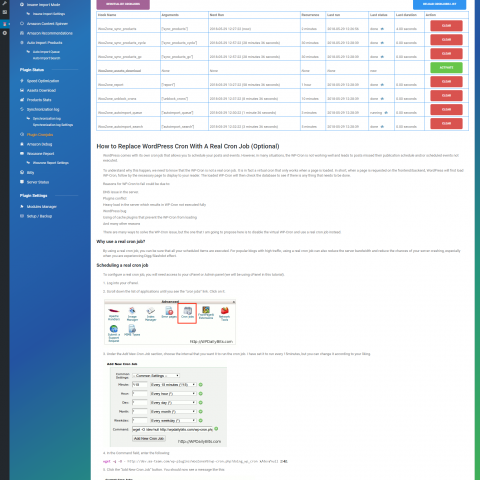Click the highlighted Cron jobs thumbnail image
This screenshot has width=480, height=480.
pyautogui.click(x=187, y=313)
